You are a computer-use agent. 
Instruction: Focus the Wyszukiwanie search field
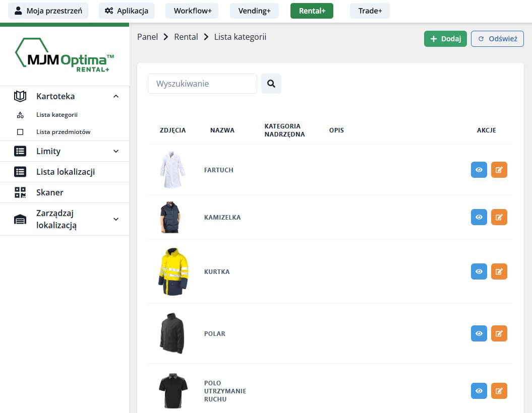(x=202, y=84)
